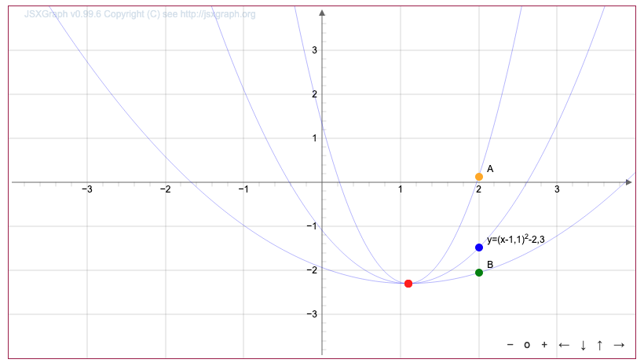
Task: Select the green point B
Action: (x=479, y=273)
